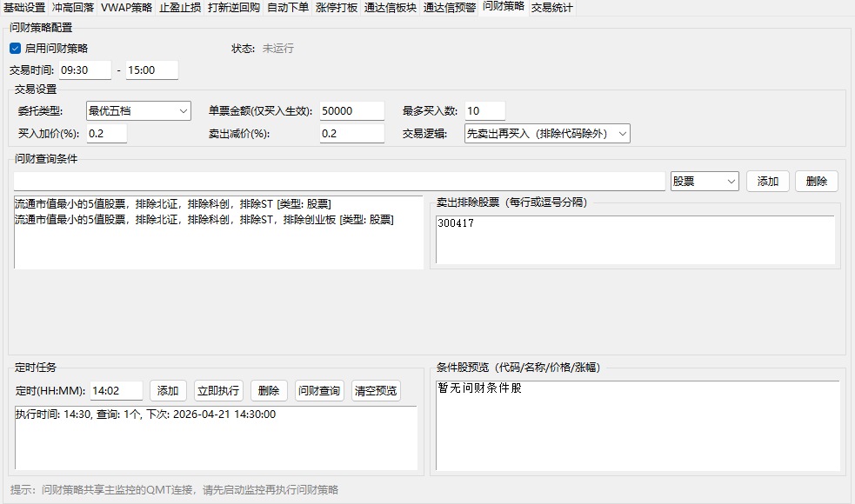Focus the 单票金额 field showing 50000
855x504 pixels.
[x=352, y=111]
